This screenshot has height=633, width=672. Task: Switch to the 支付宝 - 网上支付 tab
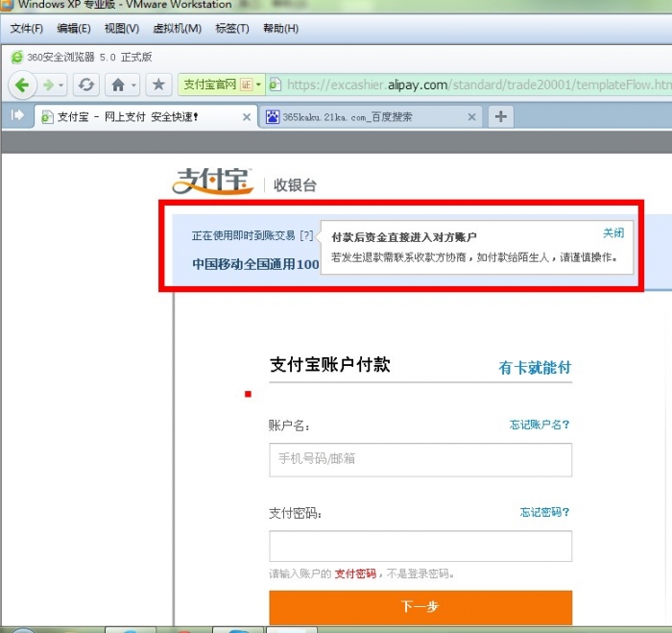tap(146, 116)
